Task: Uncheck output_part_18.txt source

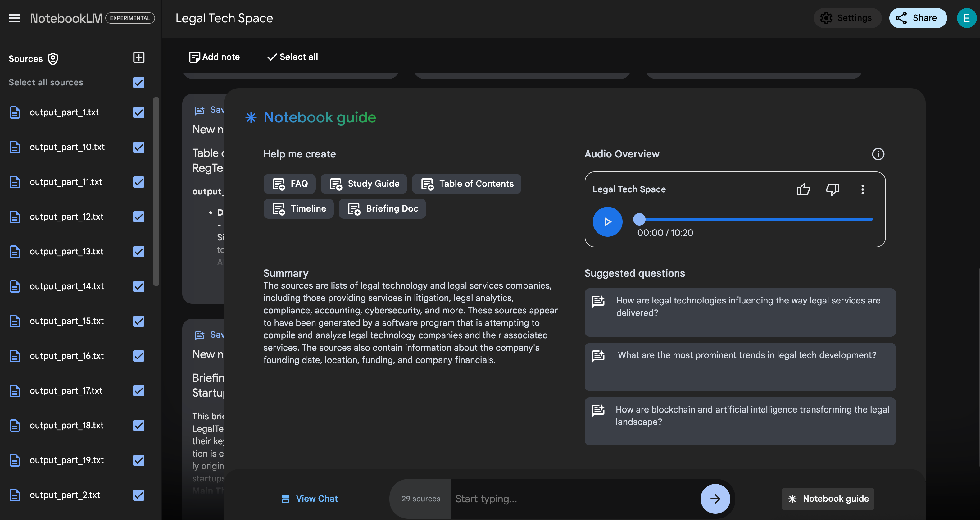Action: tap(138, 426)
